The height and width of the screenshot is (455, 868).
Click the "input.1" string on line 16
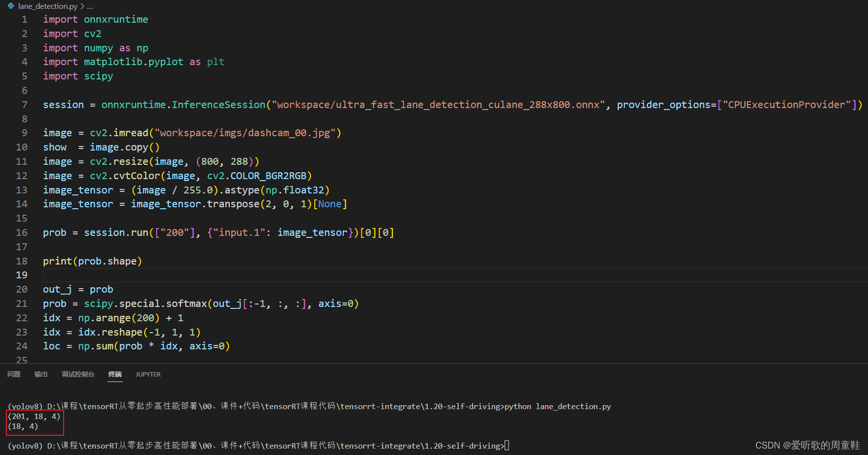pyautogui.click(x=239, y=232)
